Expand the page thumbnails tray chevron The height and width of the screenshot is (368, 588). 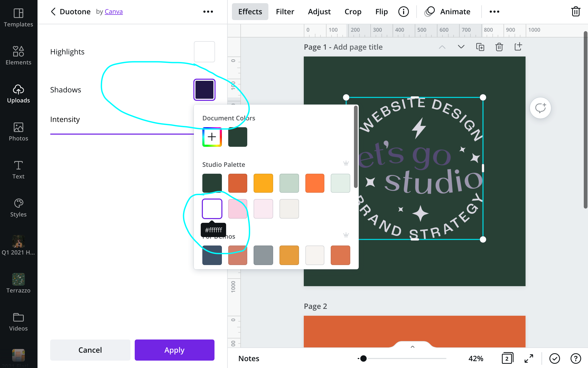click(412, 347)
